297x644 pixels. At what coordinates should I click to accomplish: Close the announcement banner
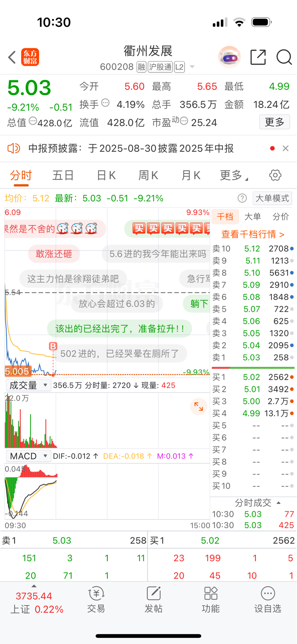(285, 148)
